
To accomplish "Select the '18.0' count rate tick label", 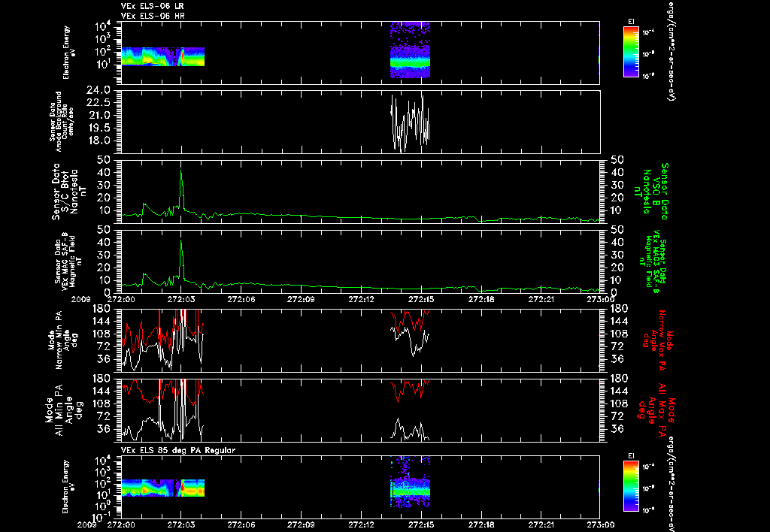I will [102, 141].
